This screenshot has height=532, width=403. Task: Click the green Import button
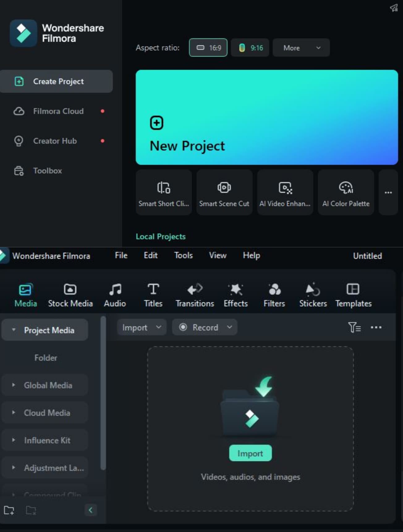pos(250,453)
